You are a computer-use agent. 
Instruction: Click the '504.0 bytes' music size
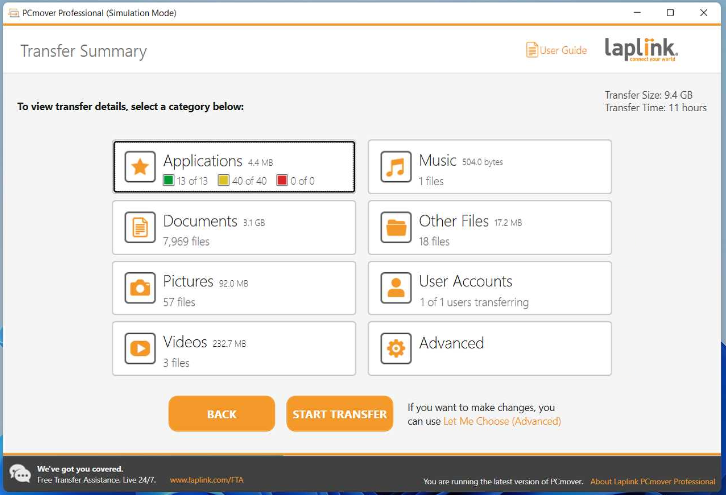482,162
